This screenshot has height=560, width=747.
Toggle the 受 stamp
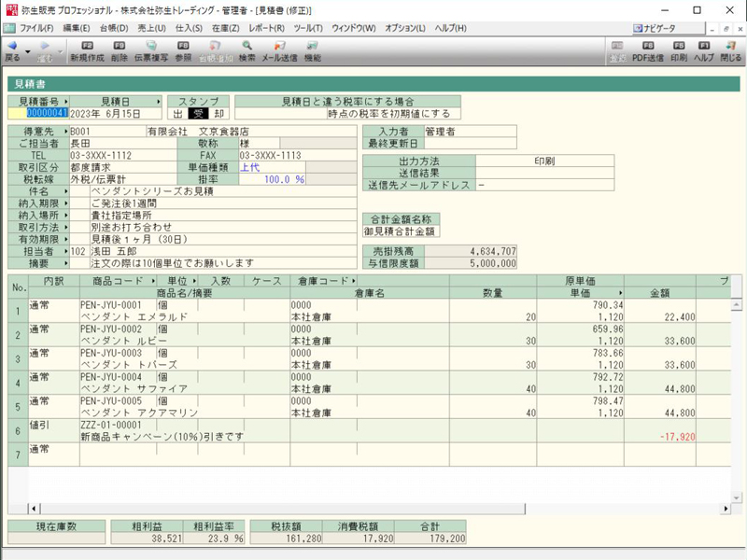(198, 114)
